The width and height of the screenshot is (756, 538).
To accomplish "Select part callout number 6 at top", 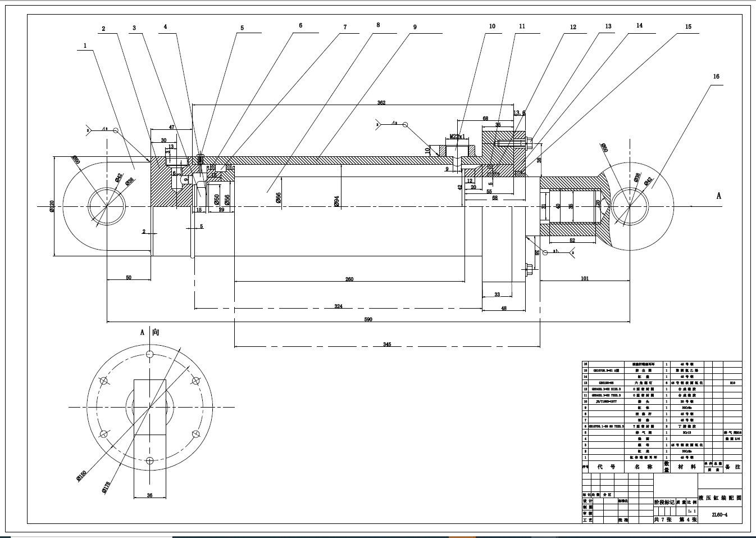I will coord(300,25).
